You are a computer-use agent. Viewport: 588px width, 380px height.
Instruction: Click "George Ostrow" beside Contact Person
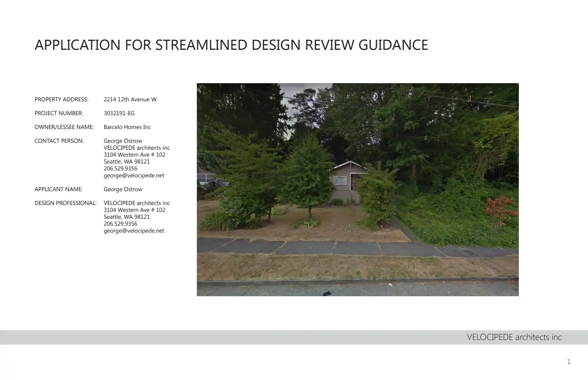click(x=123, y=141)
